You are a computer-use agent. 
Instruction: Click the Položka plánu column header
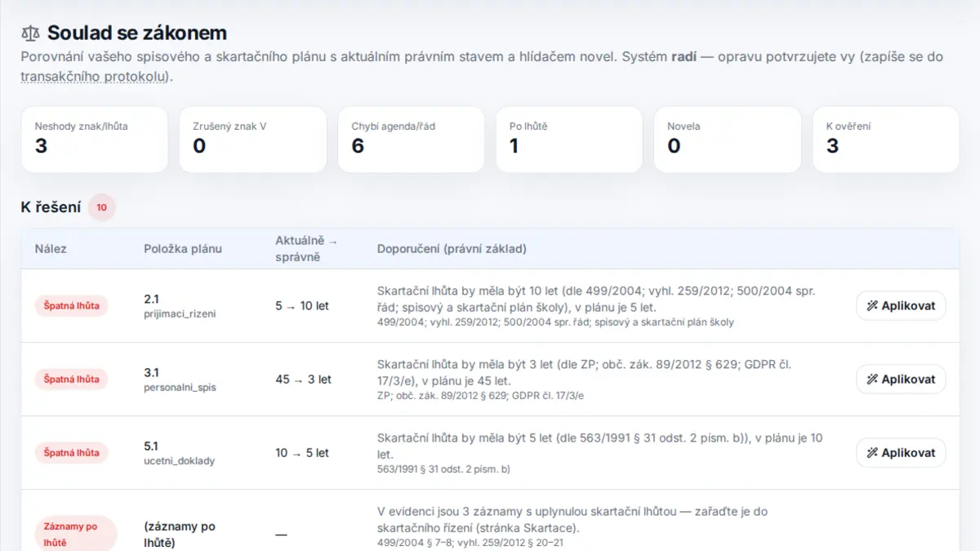[x=183, y=248]
